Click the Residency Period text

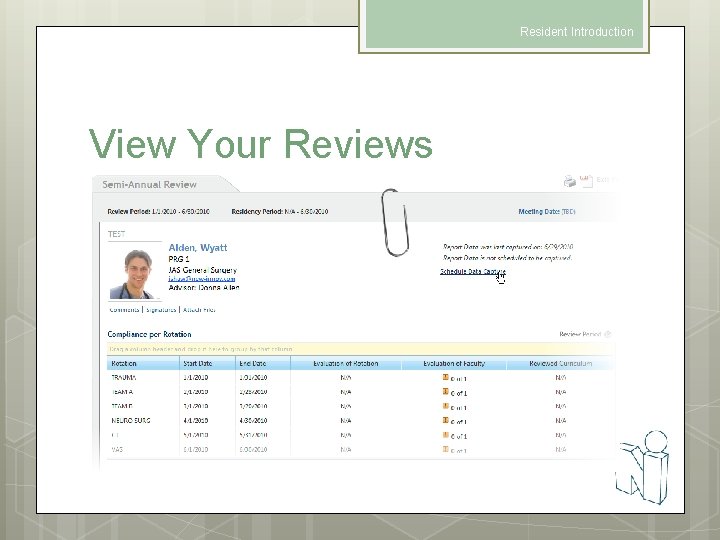click(280, 212)
